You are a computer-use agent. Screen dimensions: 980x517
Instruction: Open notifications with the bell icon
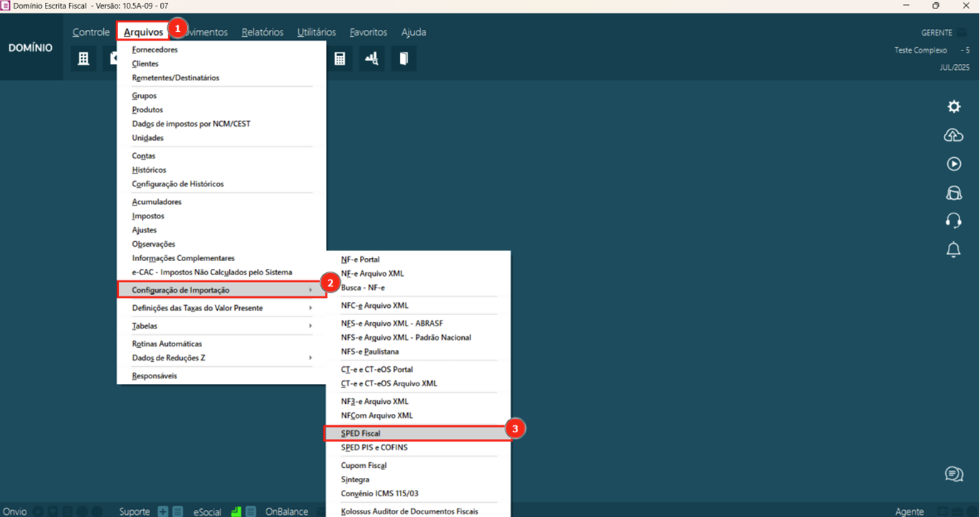pos(954,250)
